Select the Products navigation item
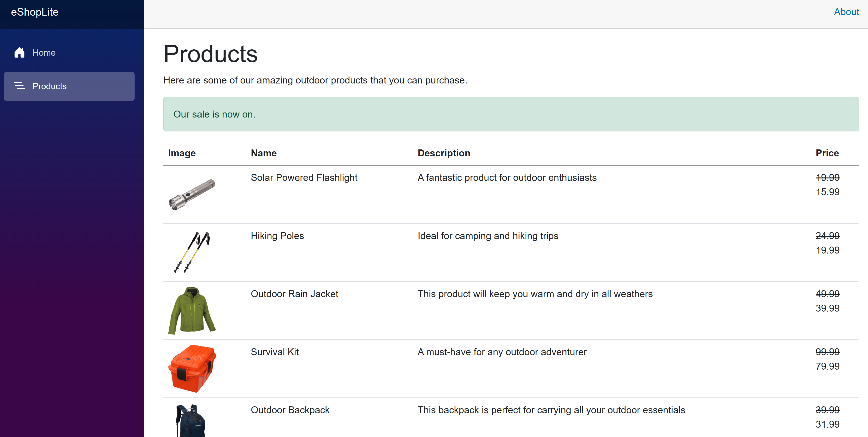The width and height of the screenshot is (868, 437). coord(49,86)
